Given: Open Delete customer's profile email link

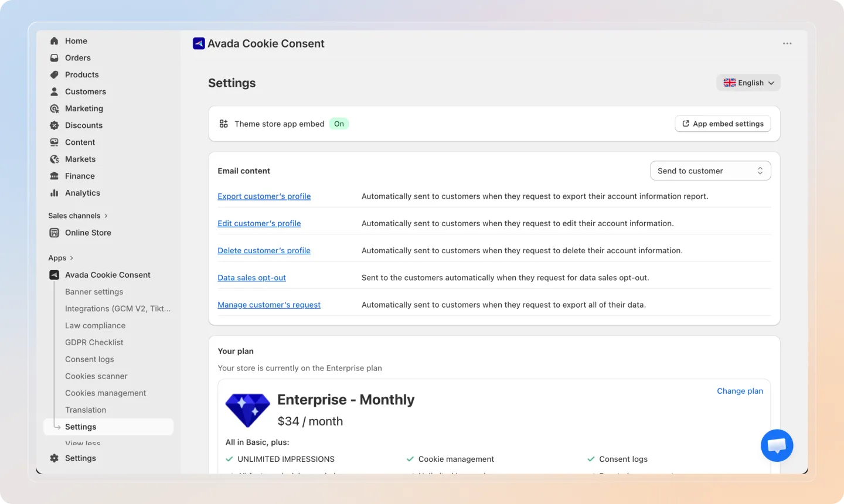Looking at the screenshot, I should click(264, 250).
